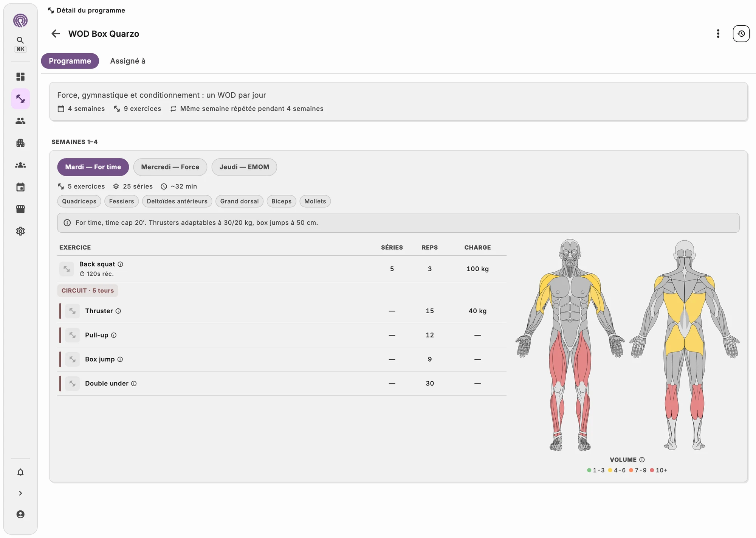Click the Fessiers muscle tag
Viewport: 756px width, 538px height.
pyautogui.click(x=122, y=201)
